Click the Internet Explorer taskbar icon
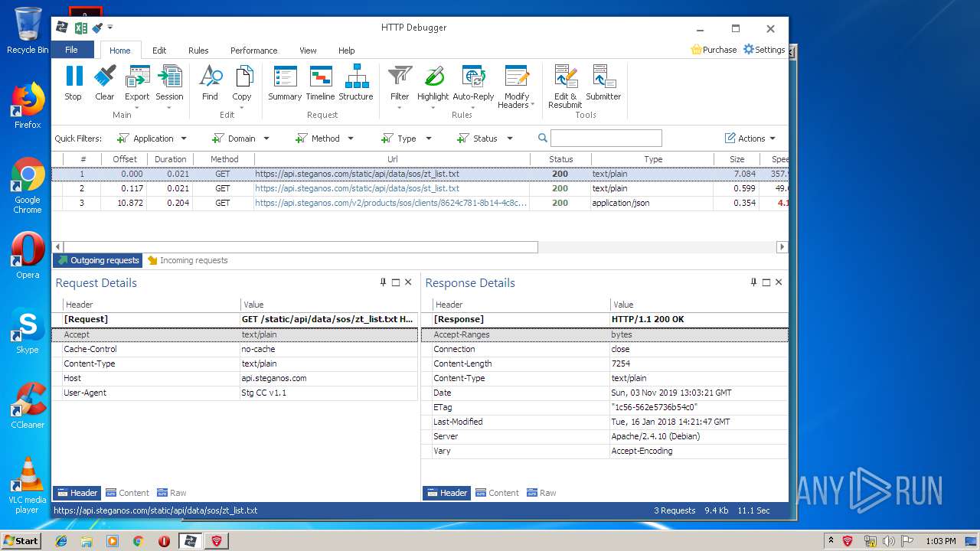 tap(61, 541)
